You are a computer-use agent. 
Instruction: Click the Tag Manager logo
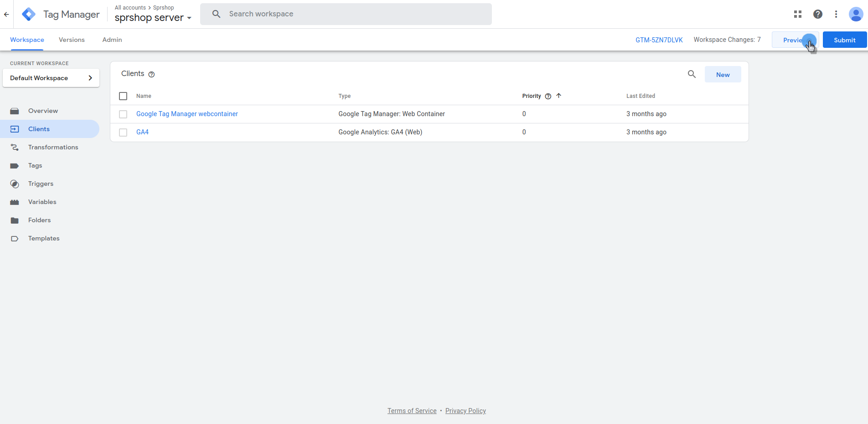(29, 14)
